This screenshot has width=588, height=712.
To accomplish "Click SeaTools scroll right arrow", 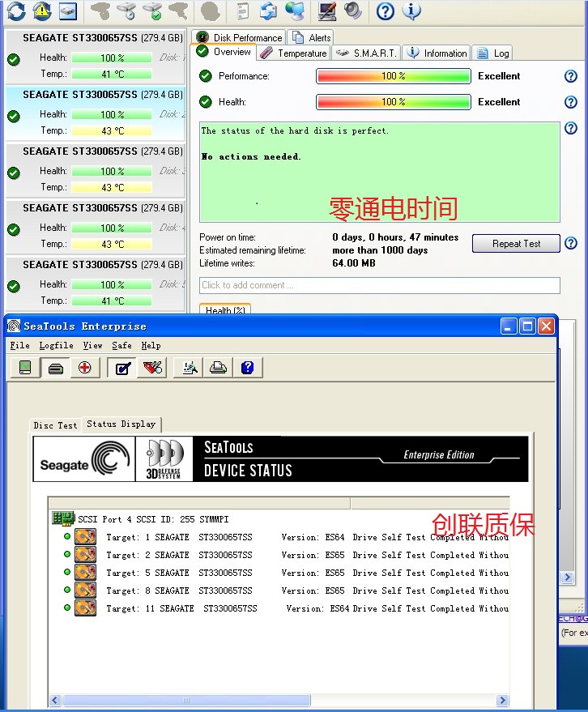I will click(x=502, y=700).
